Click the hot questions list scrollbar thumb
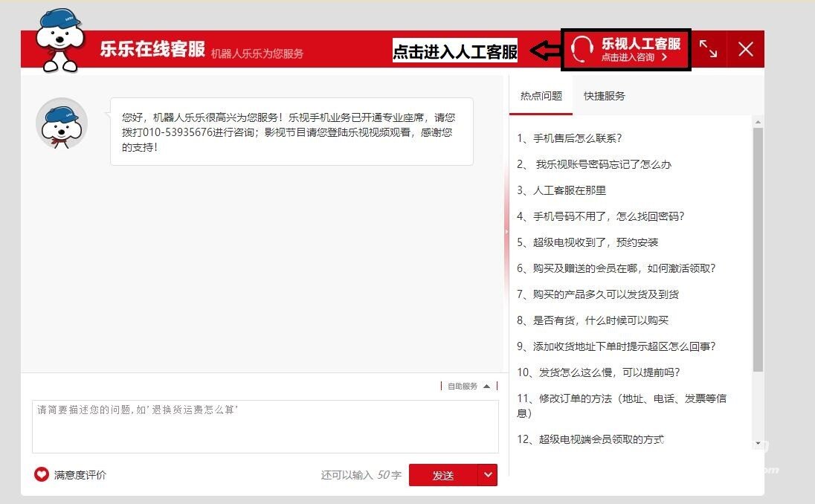The height and width of the screenshot is (504, 815). (x=758, y=250)
